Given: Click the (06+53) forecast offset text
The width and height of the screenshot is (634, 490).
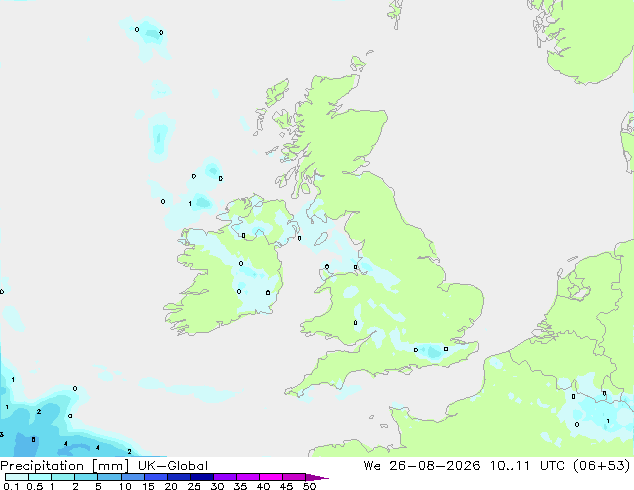Looking at the screenshot, I should 602,466.
